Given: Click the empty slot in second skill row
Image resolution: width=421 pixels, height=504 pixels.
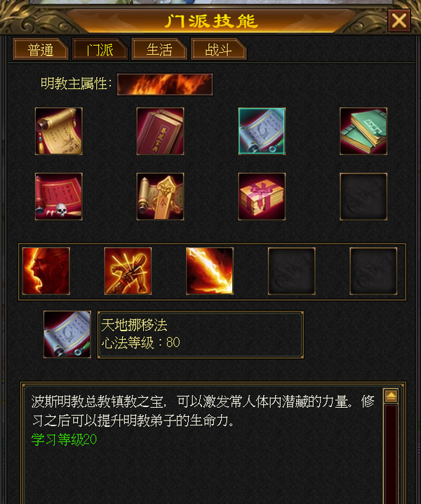Looking at the screenshot, I should (x=363, y=197).
